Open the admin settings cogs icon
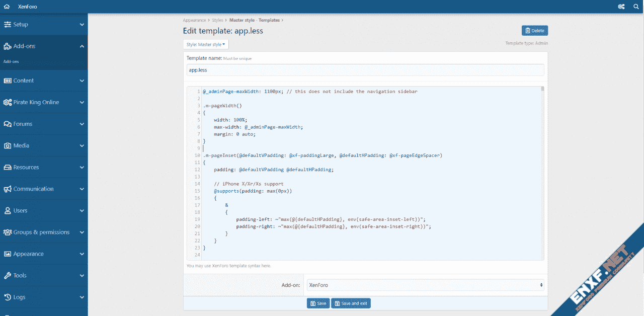The height and width of the screenshot is (316, 644). click(x=621, y=7)
